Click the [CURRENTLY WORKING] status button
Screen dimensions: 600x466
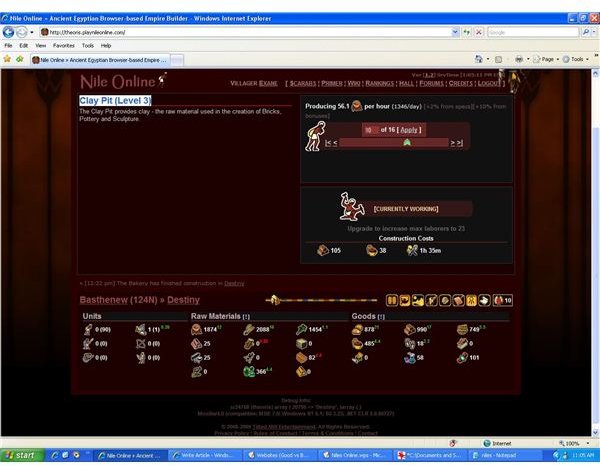406,209
